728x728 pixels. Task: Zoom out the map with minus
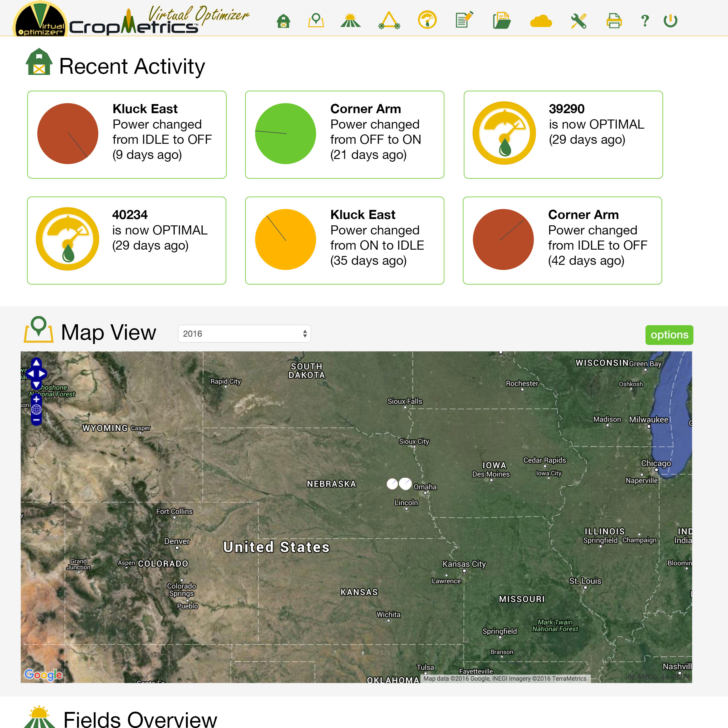(x=36, y=420)
